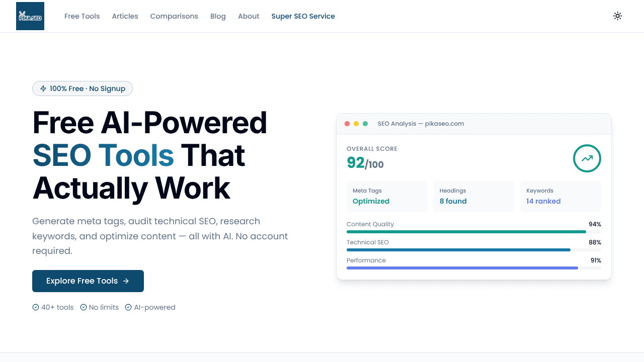Select the Meta Tags Optimized card
The image size is (644, 362).
(387, 196)
